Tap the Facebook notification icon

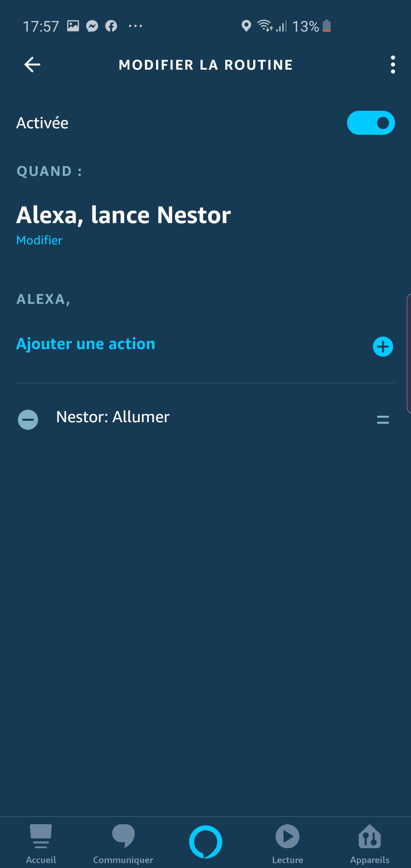[111, 26]
